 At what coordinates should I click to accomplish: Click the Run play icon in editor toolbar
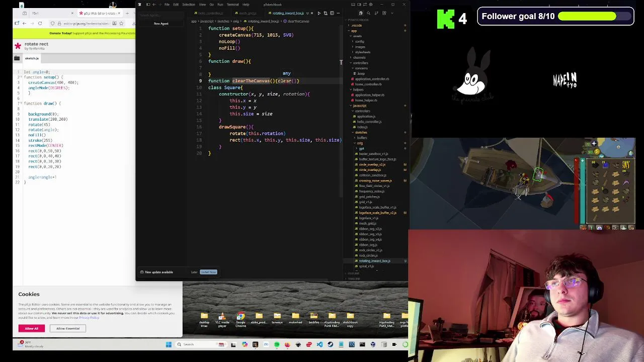[319, 13]
